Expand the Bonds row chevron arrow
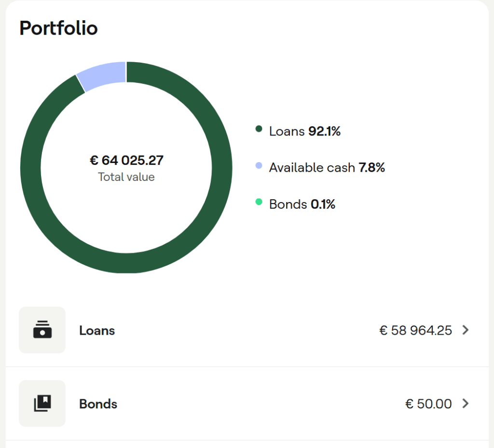494x448 pixels. (466, 403)
